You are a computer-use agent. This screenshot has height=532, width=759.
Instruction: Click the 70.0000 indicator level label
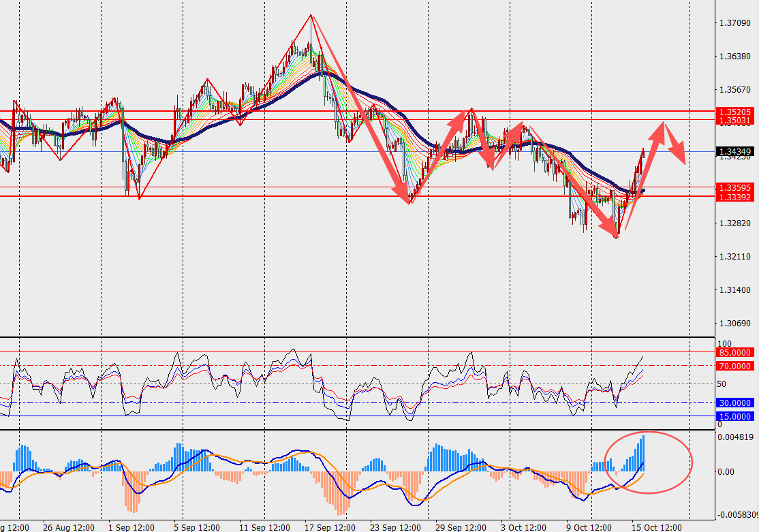[734, 366]
